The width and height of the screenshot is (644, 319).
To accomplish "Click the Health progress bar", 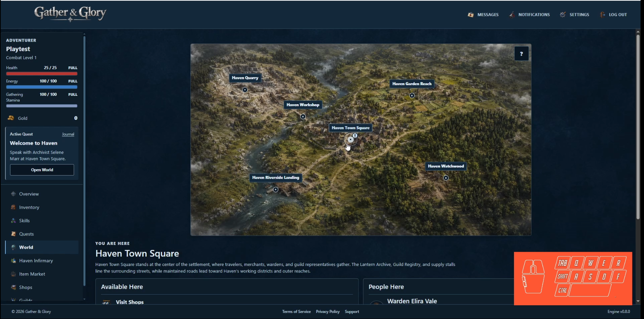I will pos(42,74).
